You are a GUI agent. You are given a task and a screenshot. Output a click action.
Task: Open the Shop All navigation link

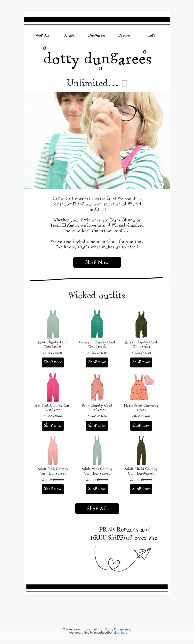[x=42, y=35]
